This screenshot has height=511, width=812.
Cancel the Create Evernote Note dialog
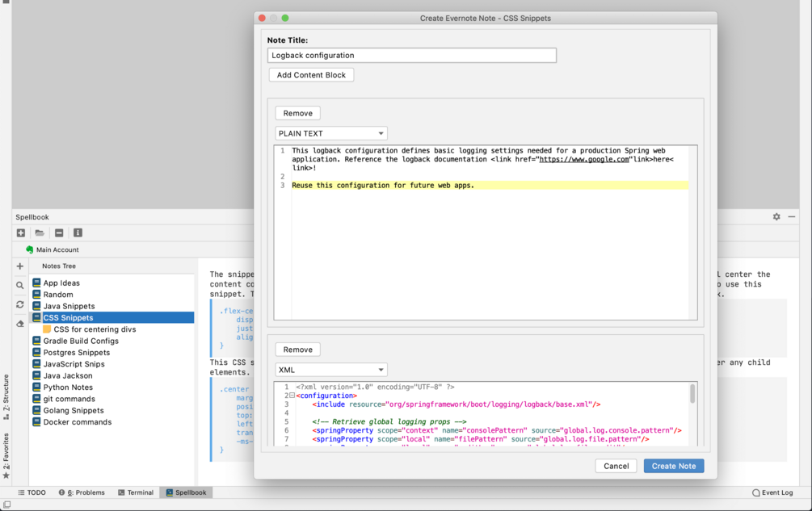pos(616,466)
